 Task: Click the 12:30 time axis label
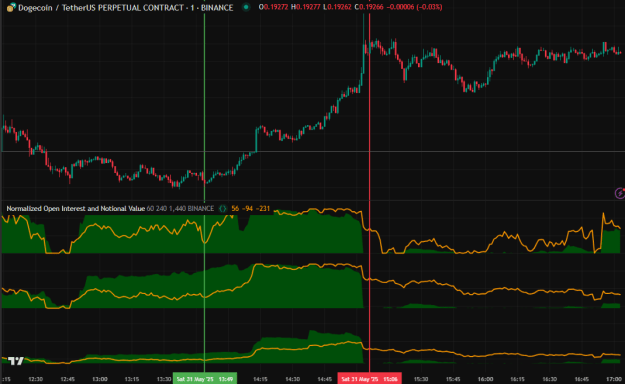click(x=35, y=379)
